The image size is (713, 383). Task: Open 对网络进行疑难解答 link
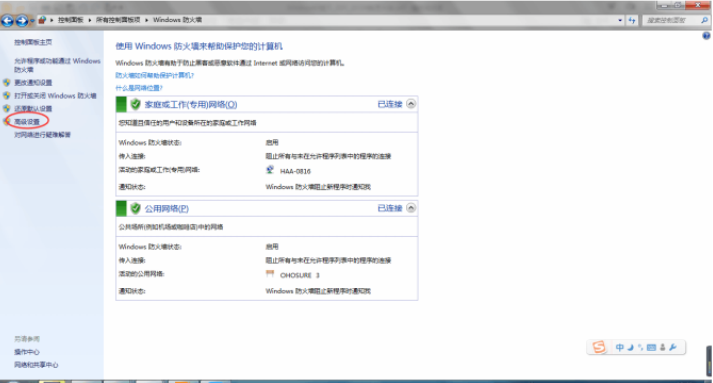pos(42,135)
